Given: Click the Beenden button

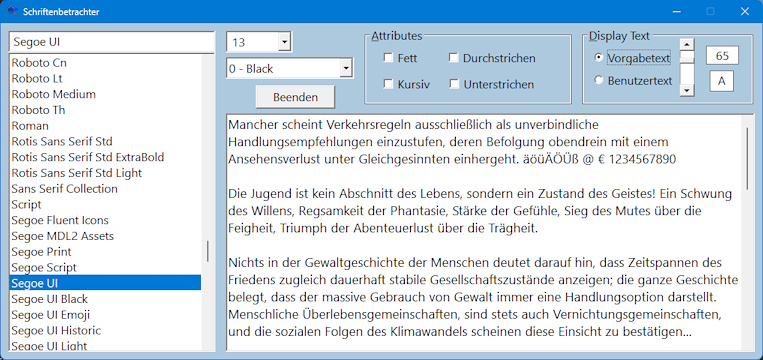Looking at the screenshot, I should coord(295,97).
